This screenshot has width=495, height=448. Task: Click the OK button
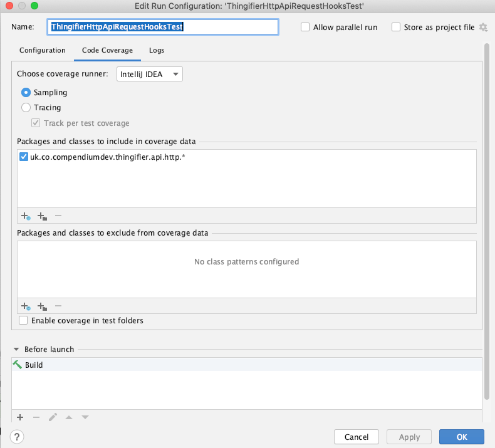click(x=462, y=437)
